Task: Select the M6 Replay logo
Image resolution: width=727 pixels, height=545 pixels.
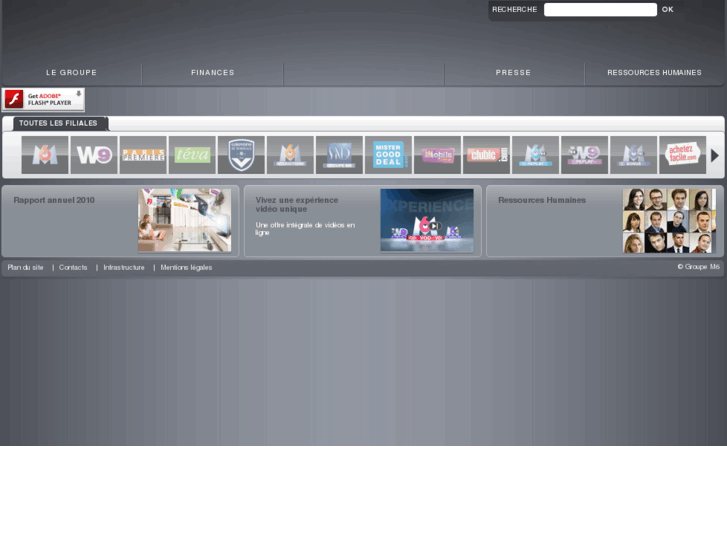Action: click(536, 155)
